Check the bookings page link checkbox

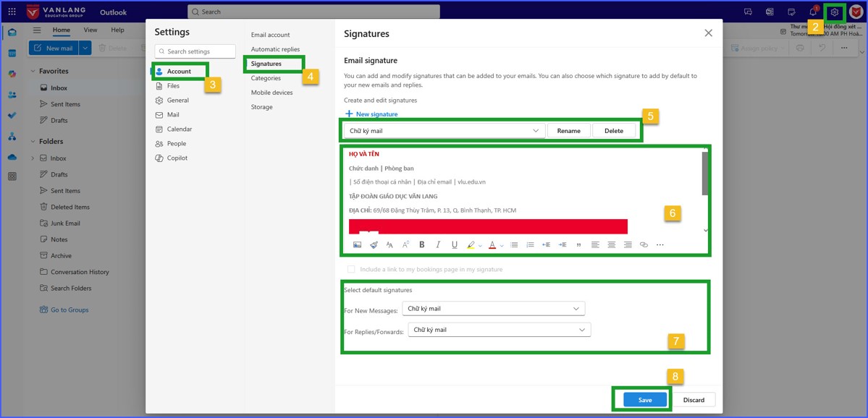(x=352, y=269)
